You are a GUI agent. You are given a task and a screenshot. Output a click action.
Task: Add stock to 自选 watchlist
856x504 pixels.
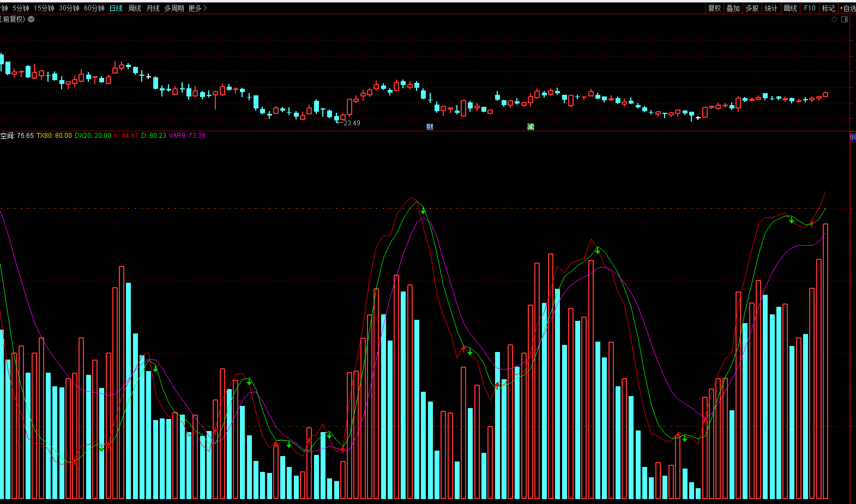point(848,8)
